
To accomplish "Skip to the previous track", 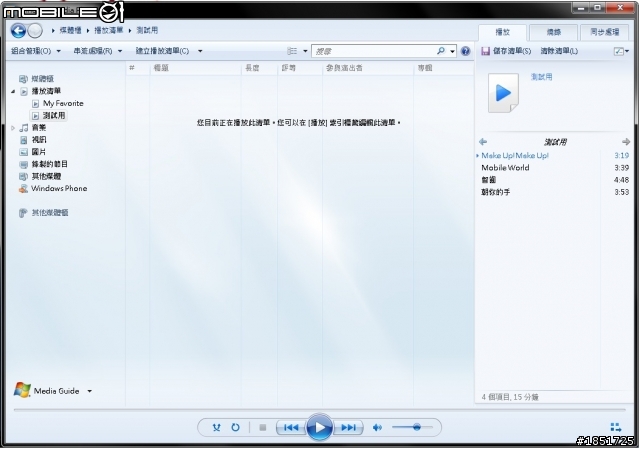I will pyautogui.click(x=291, y=427).
